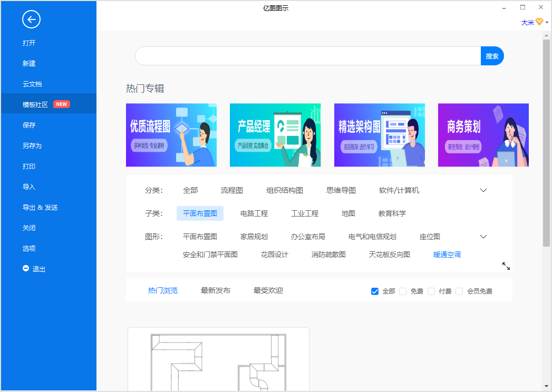The image size is (552, 392).
Task: Expand the 分类 category row chevron
Action: [x=483, y=190]
